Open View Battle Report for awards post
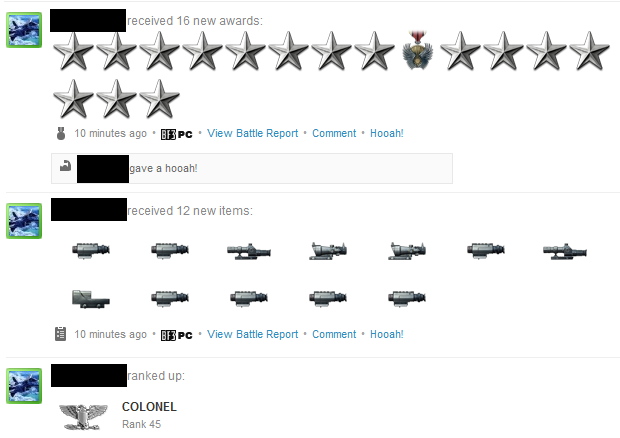The width and height of the screenshot is (620, 438). [252, 134]
